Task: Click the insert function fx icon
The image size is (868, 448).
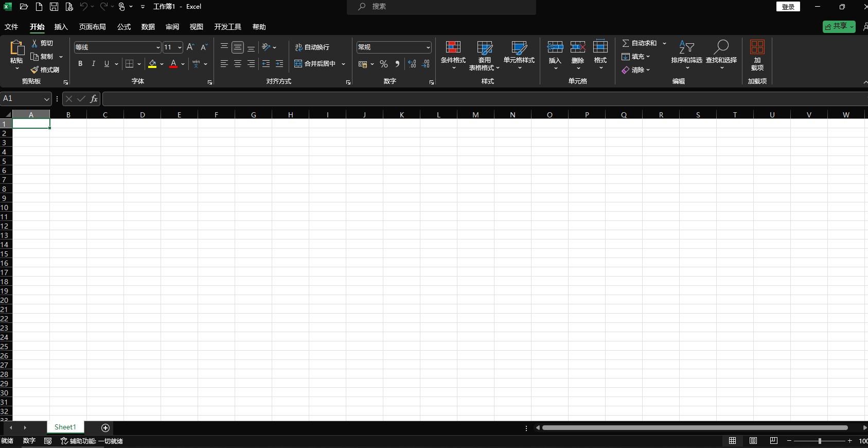Action: [94, 99]
